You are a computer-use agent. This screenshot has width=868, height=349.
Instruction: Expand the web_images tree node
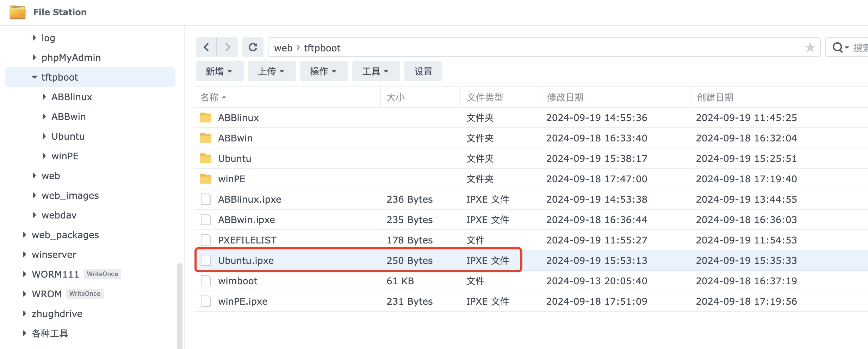(x=34, y=195)
